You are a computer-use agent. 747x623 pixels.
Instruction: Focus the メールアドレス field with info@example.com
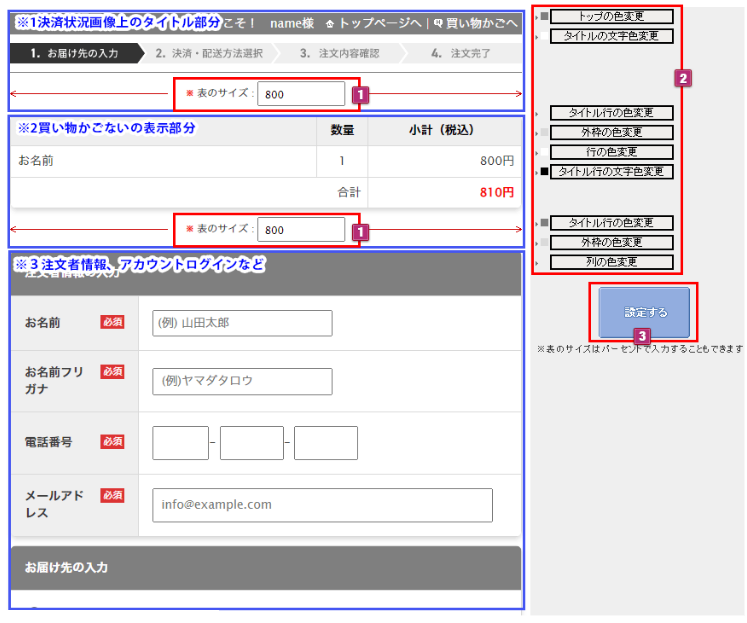[322, 505]
